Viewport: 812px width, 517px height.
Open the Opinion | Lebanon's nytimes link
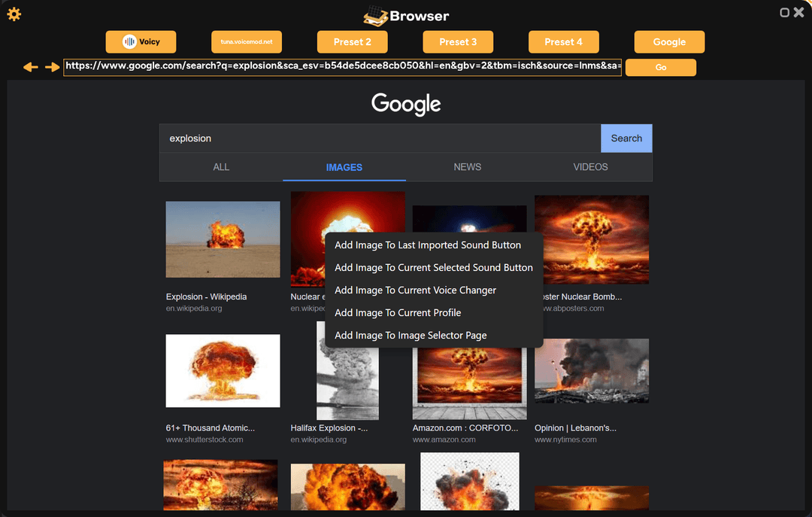[575, 428]
